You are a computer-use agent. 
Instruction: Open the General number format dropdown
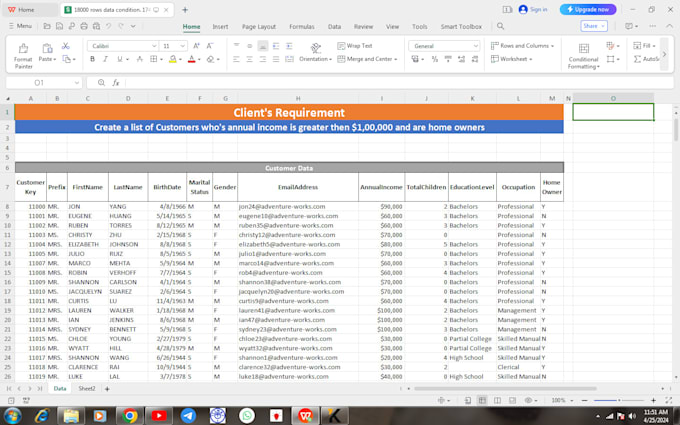pyautogui.click(x=476, y=46)
